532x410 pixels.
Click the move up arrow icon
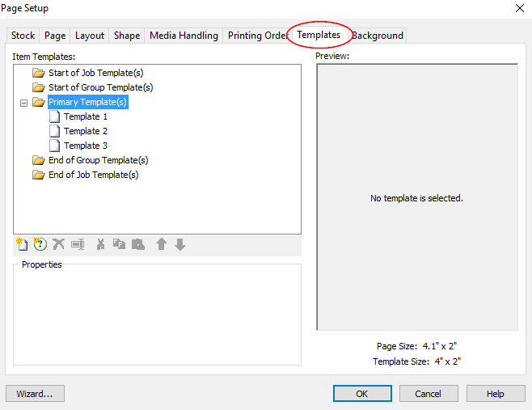(x=161, y=244)
